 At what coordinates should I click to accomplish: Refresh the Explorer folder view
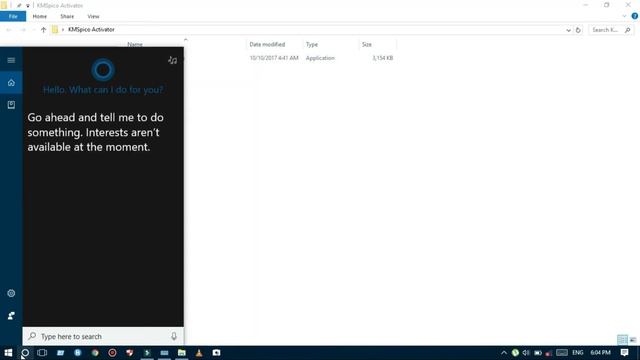[x=578, y=30]
